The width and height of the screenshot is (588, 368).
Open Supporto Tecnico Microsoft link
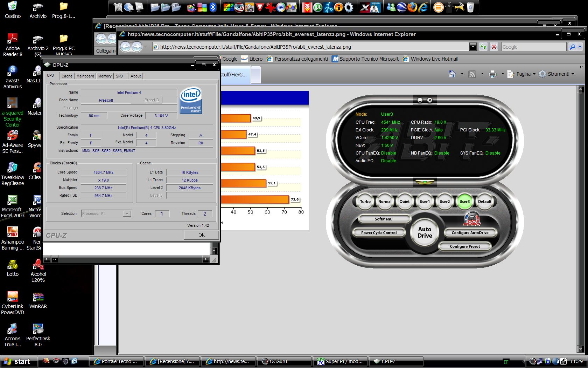(365, 59)
